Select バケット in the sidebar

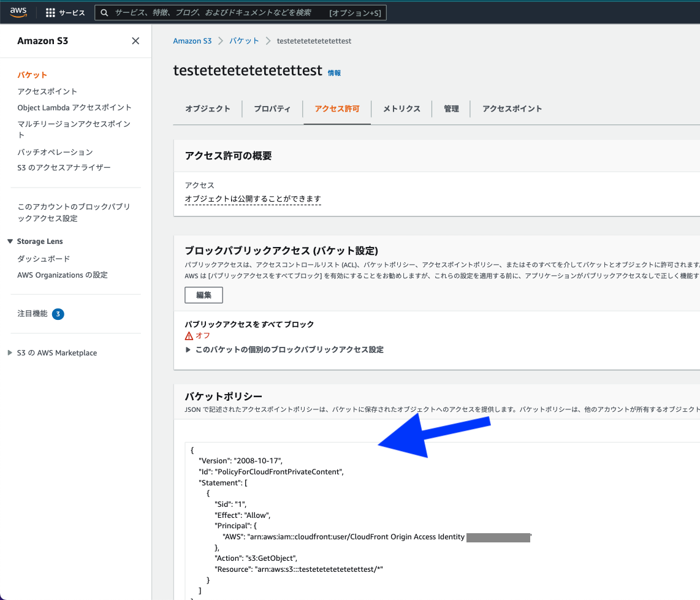(x=32, y=75)
